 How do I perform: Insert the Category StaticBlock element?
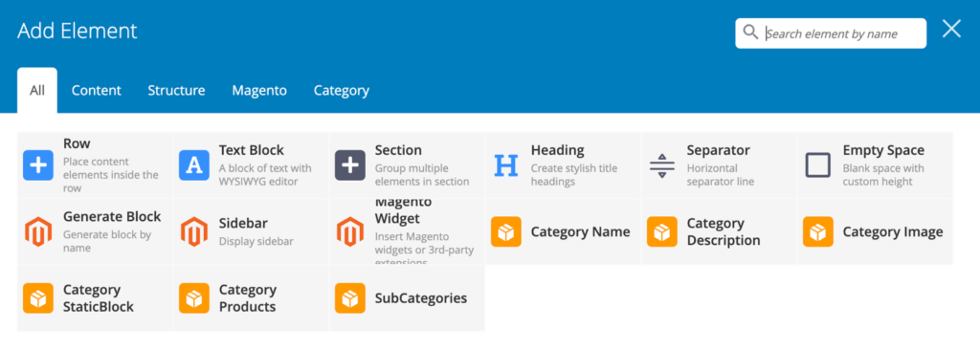(95, 298)
